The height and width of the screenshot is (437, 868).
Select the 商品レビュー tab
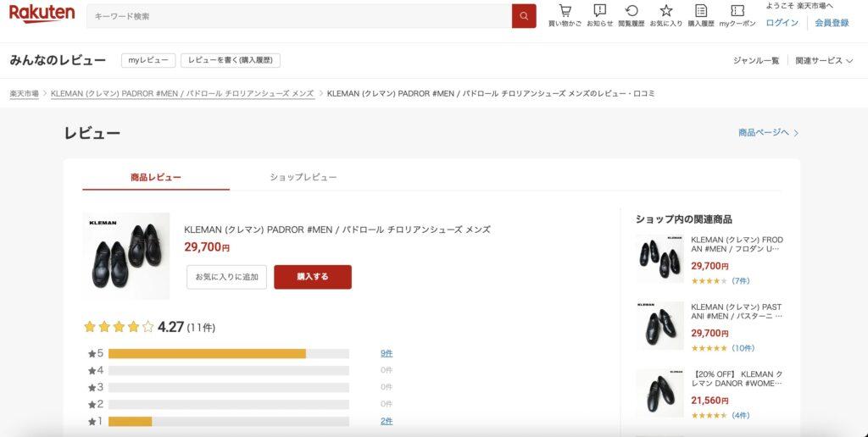(x=156, y=177)
